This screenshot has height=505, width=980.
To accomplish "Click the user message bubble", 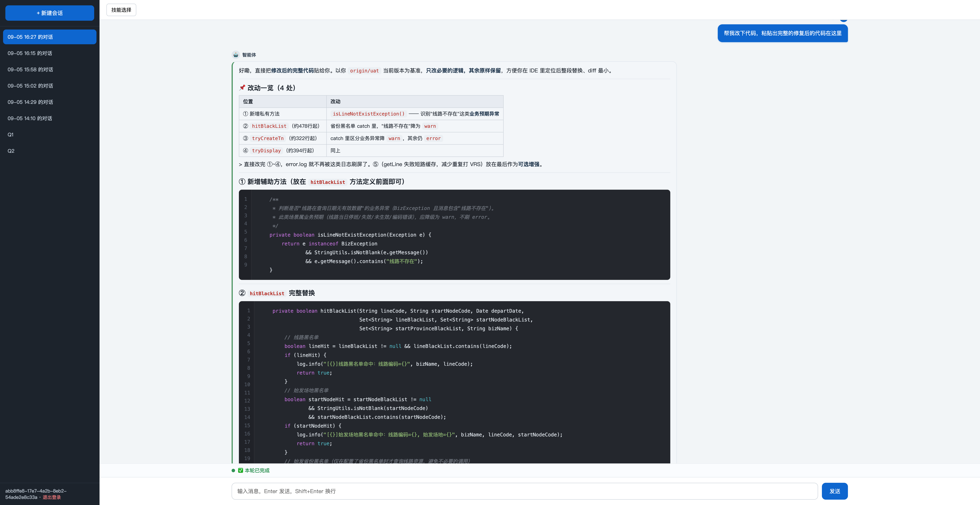I will (782, 33).
